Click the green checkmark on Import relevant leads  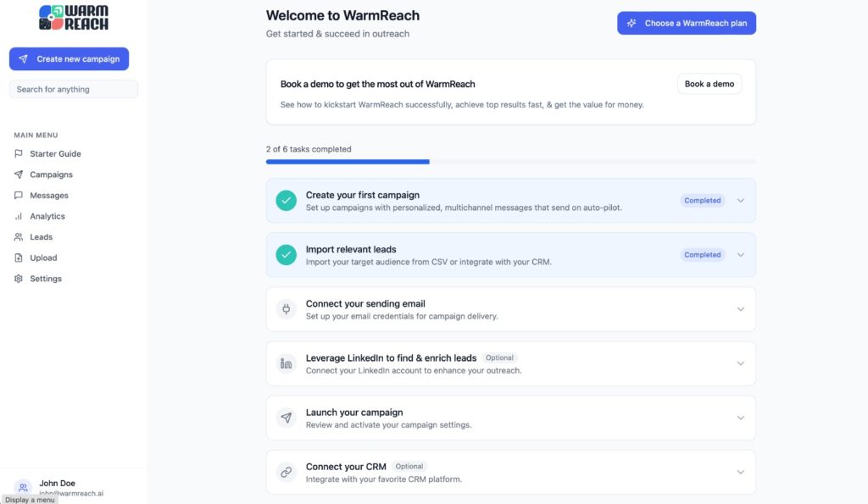287,255
